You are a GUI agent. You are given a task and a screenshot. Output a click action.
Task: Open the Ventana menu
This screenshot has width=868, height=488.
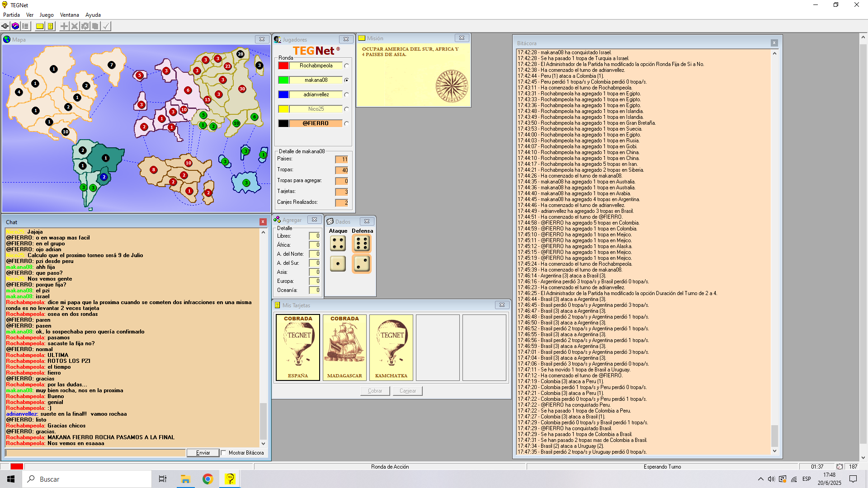70,15
